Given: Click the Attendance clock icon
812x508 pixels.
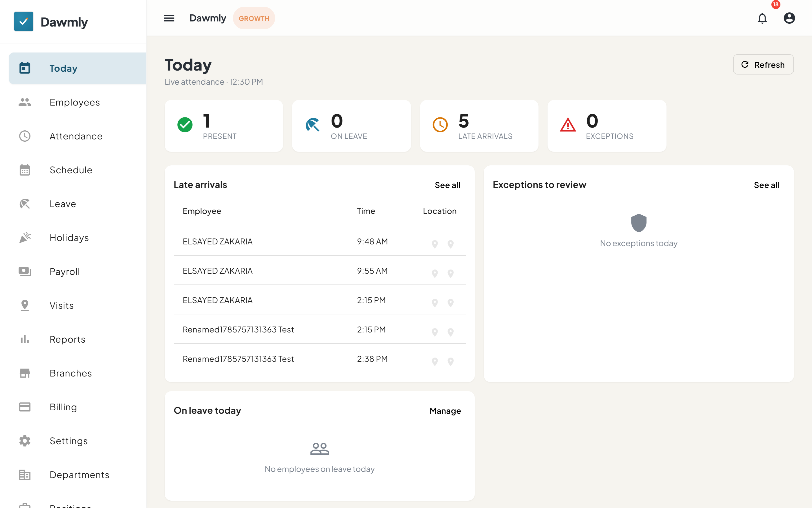Looking at the screenshot, I should click(25, 136).
